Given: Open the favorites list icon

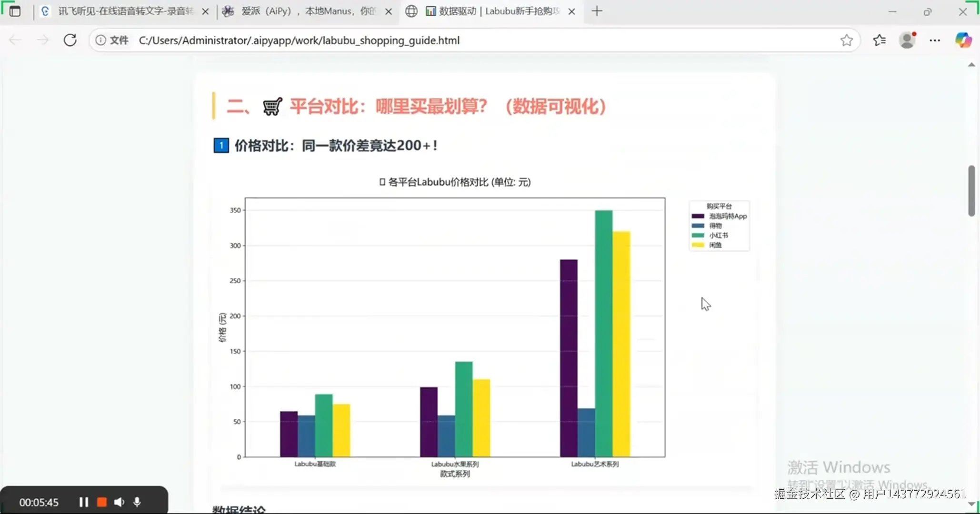Looking at the screenshot, I should [879, 40].
